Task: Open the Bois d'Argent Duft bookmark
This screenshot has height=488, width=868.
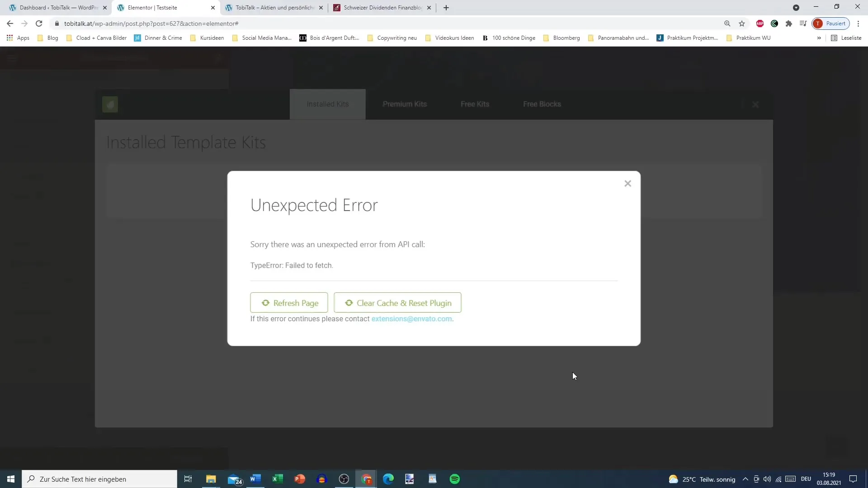Action: pyautogui.click(x=330, y=38)
